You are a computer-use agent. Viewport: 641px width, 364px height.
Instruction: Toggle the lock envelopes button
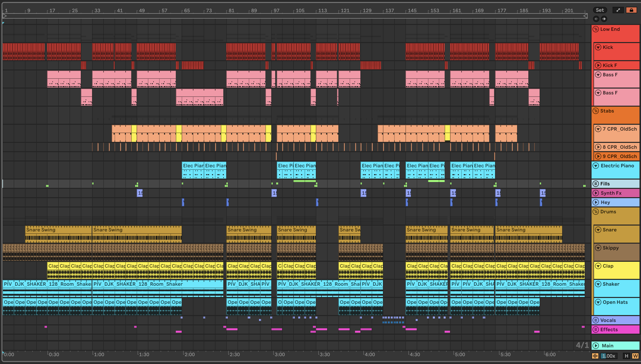coord(631,10)
